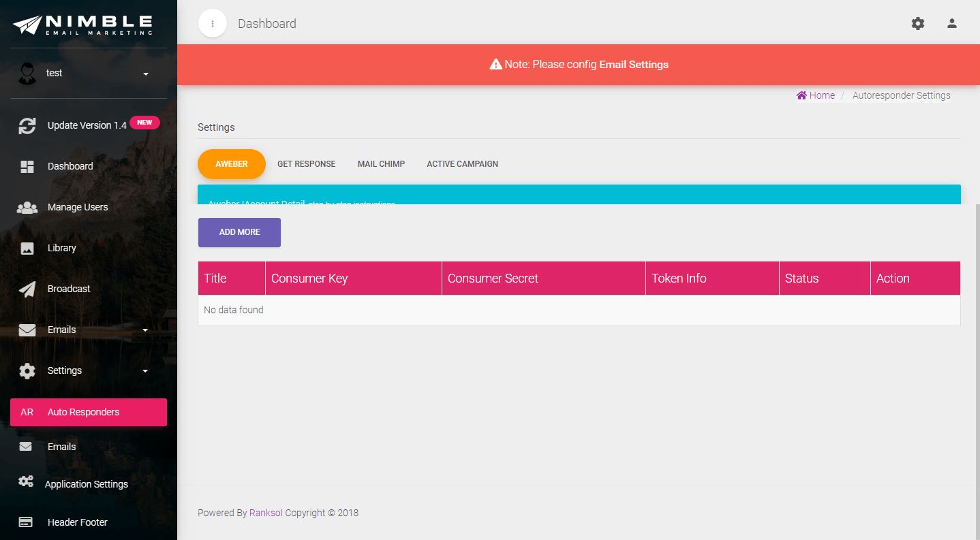
Task: Expand the Emails menu caret
Action: pyautogui.click(x=145, y=330)
